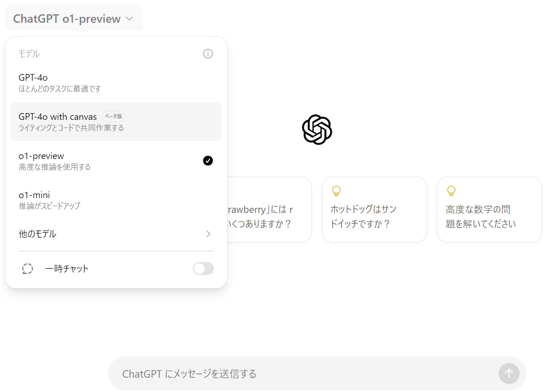544x392 pixels.
Task: Click the strawberry question suggestion card
Action: pyautogui.click(x=269, y=209)
